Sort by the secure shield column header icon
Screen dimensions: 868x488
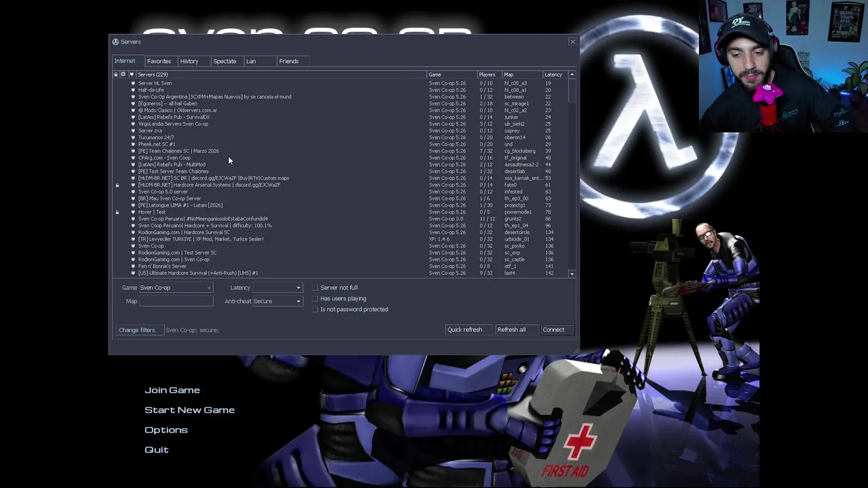[x=132, y=75]
